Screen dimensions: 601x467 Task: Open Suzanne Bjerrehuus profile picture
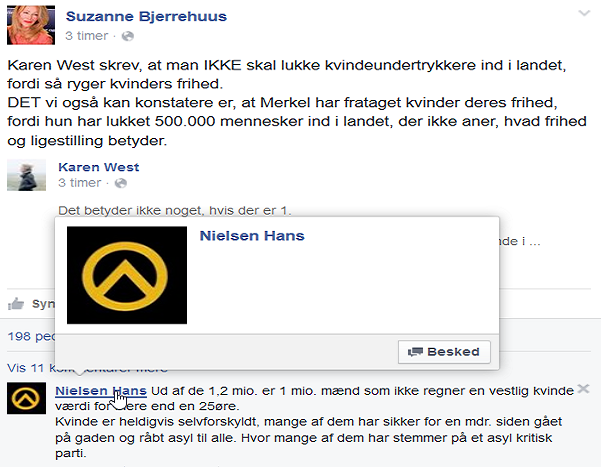31,25
